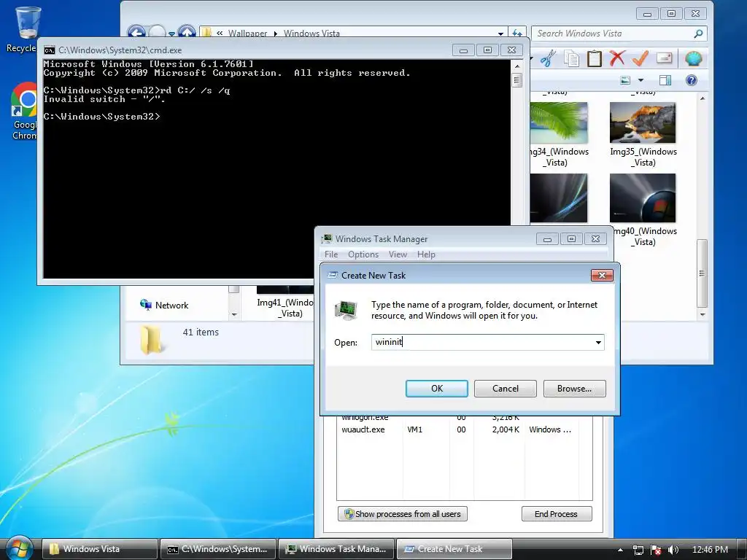Switch to cmd.exe taskbar button
747x560 pixels.
(x=217, y=549)
